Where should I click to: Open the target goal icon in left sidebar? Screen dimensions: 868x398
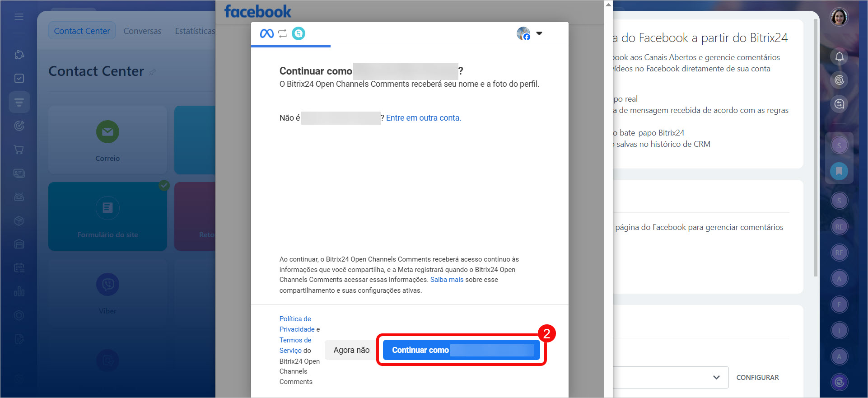coord(19,126)
